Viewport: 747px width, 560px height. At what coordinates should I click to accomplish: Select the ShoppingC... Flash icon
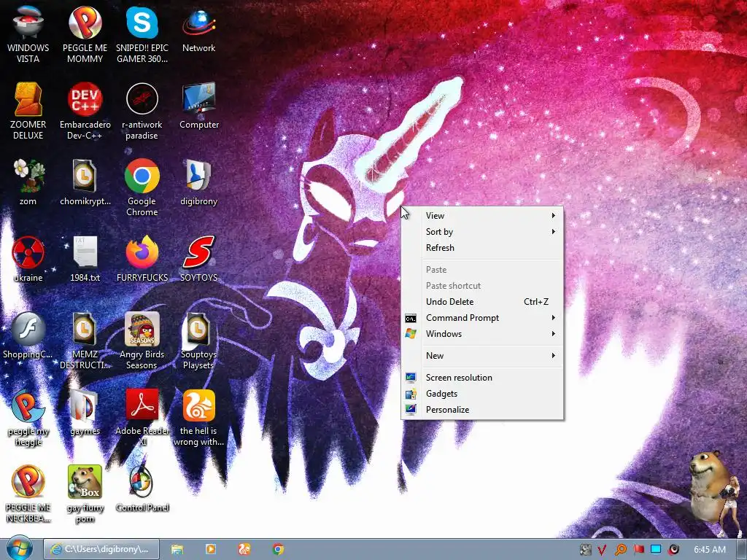(x=28, y=335)
